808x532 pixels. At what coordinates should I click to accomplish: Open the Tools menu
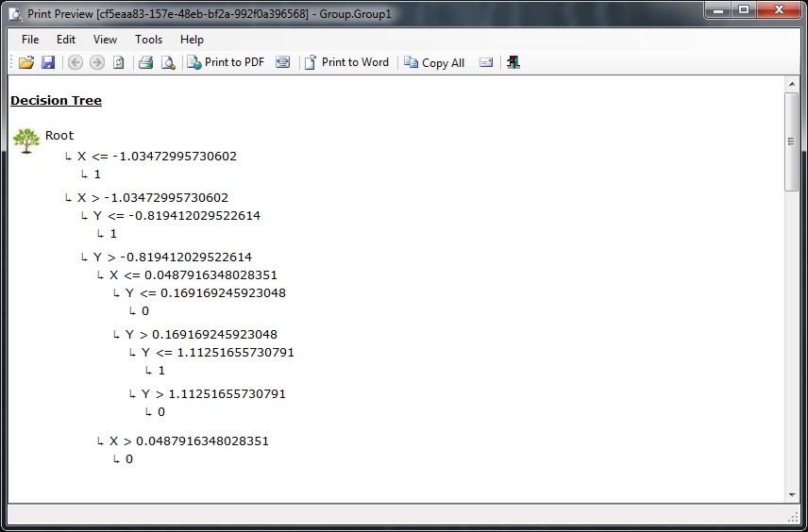148,40
